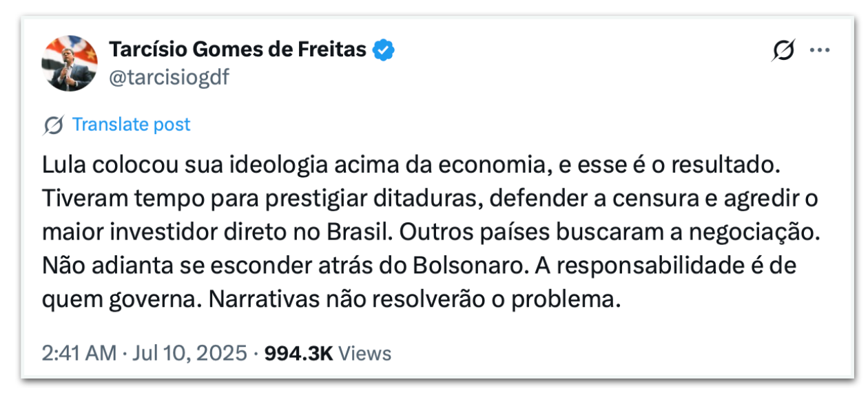
Task: Click the blue verified badge
Action: pos(384,50)
